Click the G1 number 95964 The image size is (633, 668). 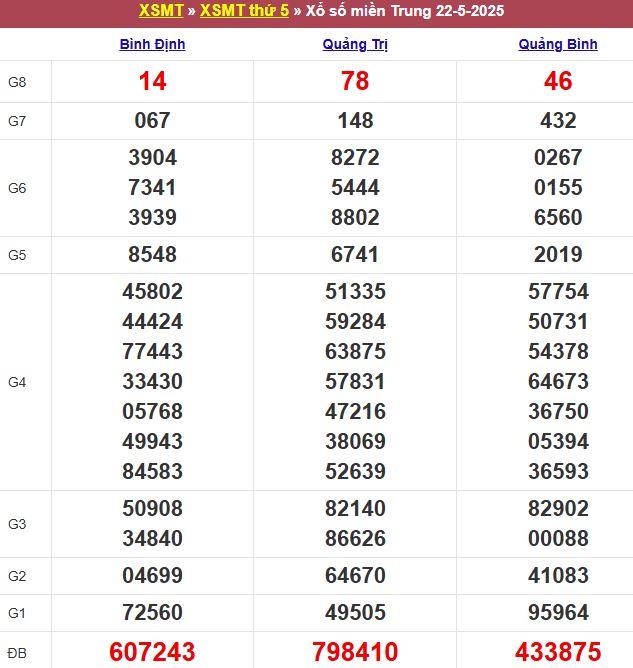point(558,613)
